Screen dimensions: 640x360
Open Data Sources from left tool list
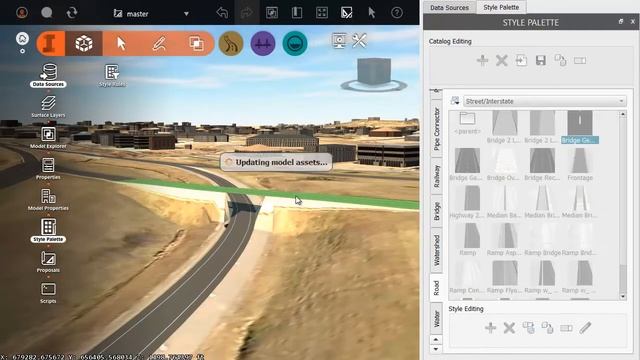[48, 76]
